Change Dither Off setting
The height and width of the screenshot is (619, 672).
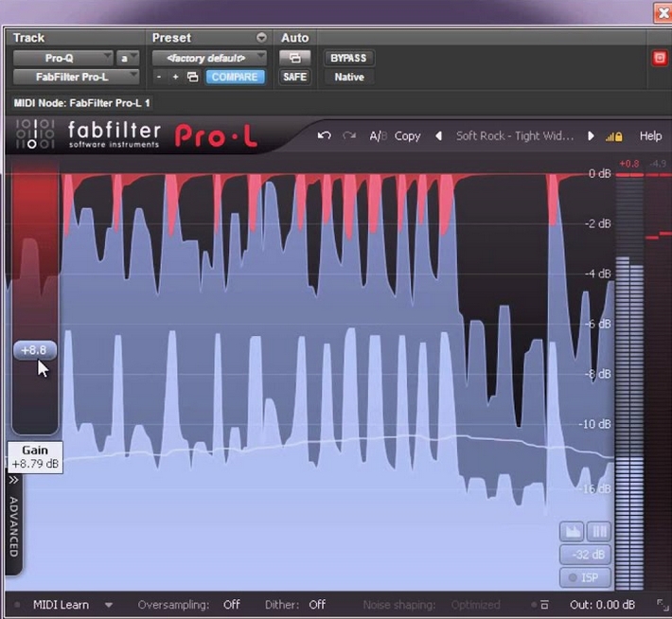click(317, 605)
